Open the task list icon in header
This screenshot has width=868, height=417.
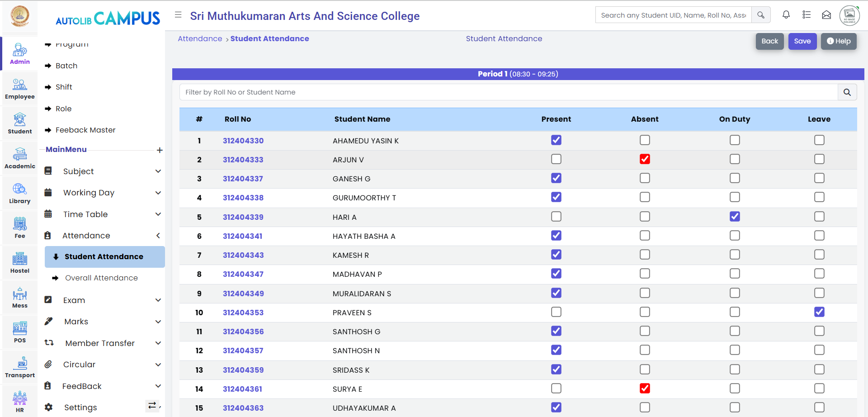[x=807, y=15]
